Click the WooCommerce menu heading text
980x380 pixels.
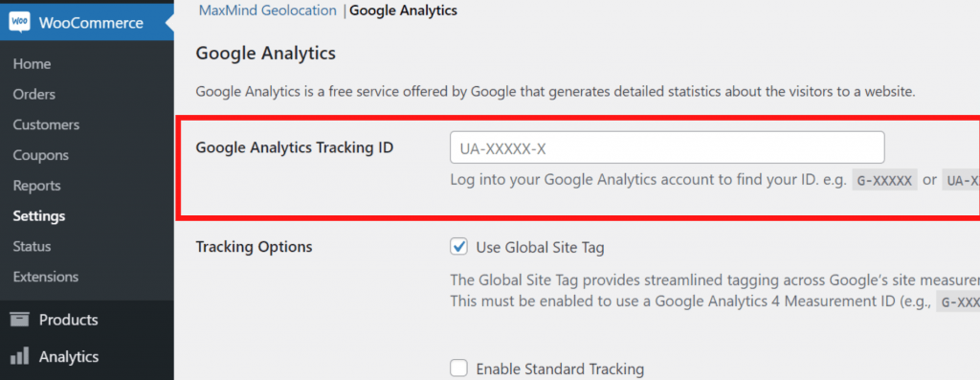(x=91, y=23)
